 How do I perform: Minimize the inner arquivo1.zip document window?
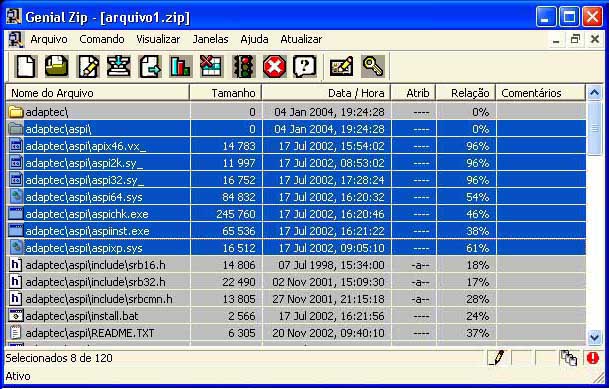click(557, 39)
